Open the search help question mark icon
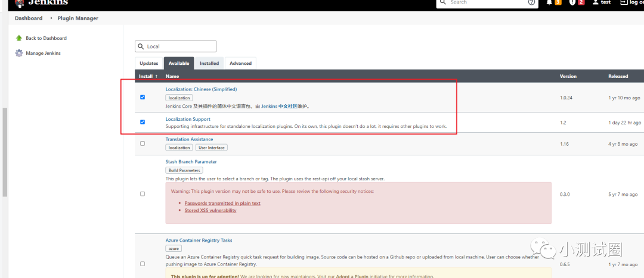644x278 pixels. coord(531,2)
